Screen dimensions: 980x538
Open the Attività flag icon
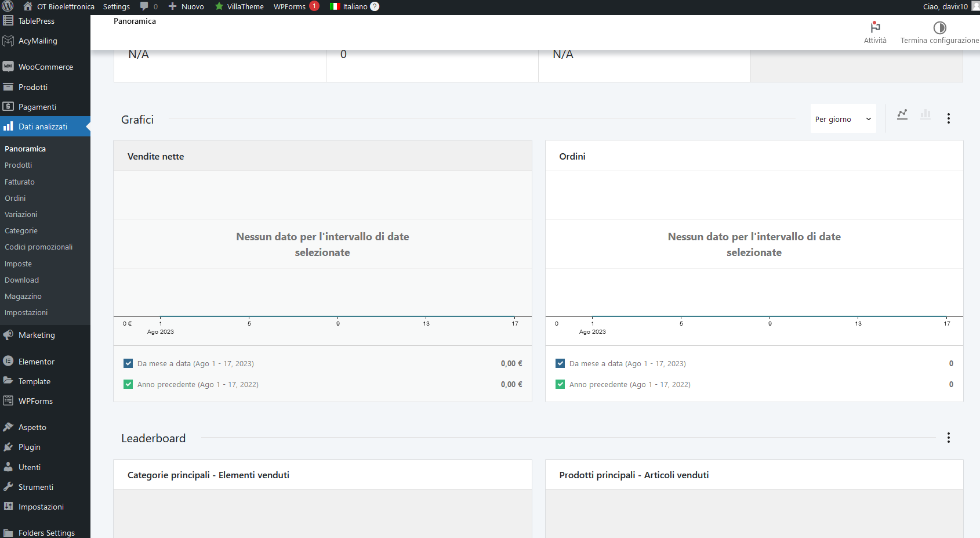(x=875, y=27)
